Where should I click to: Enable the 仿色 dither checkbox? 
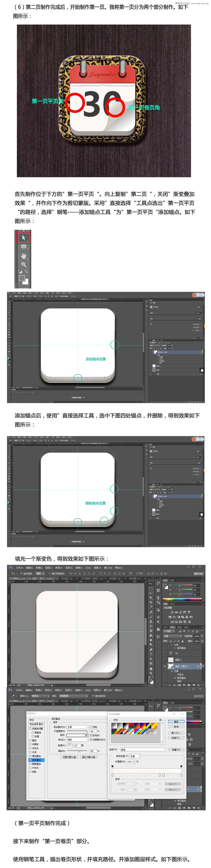[x=91, y=727]
